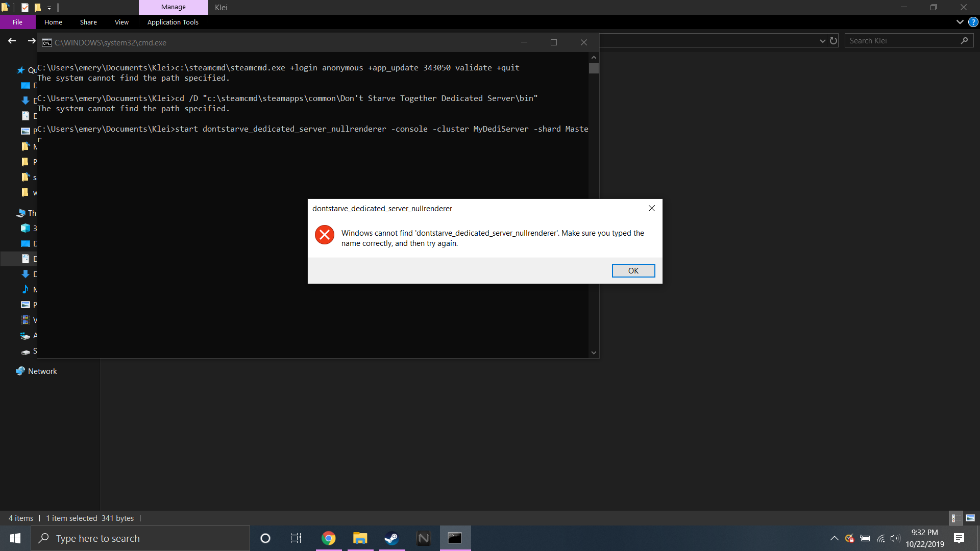Image resolution: width=980 pixels, height=551 pixels.
Task: Open the View ribbon tab
Action: tap(121, 22)
